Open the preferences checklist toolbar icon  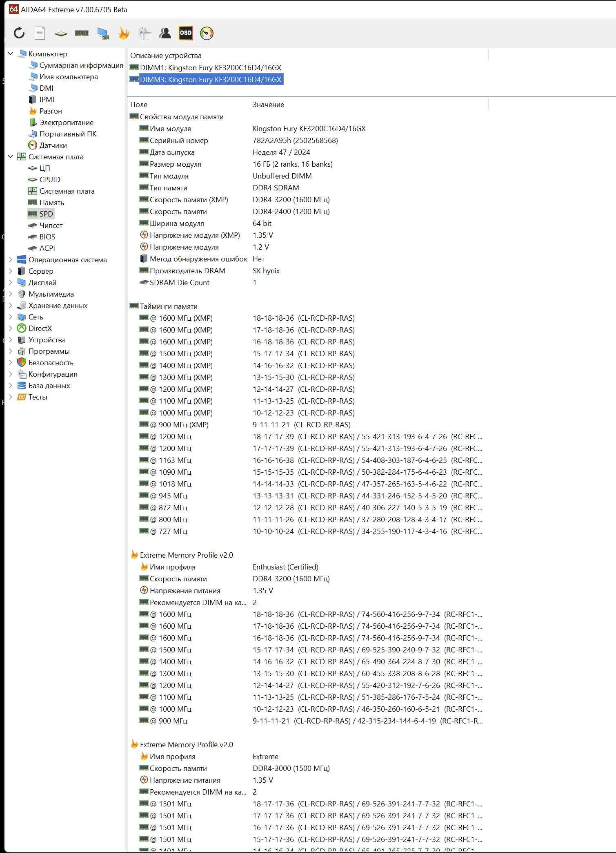pos(145,33)
